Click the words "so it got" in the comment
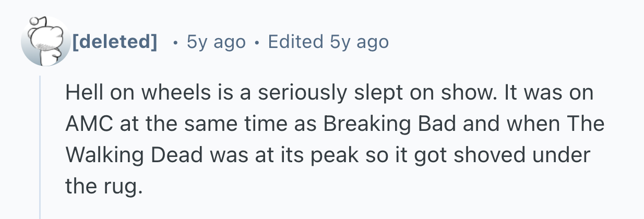The width and height of the screenshot is (644, 219). tap(405, 154)
